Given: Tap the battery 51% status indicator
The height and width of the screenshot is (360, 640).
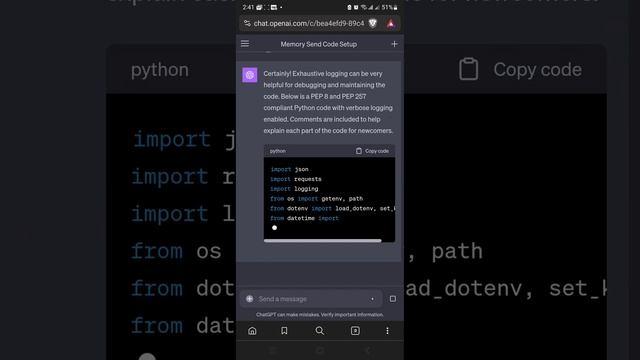Looking at the screenshot, I should coord(389,7).
